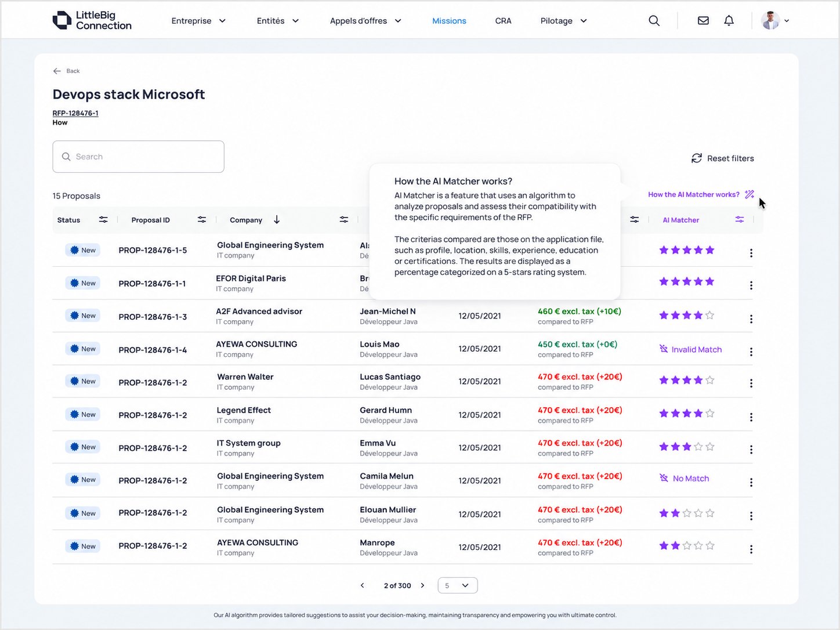Click four-star rating for A2F Advanced advisor

(687, 316)
